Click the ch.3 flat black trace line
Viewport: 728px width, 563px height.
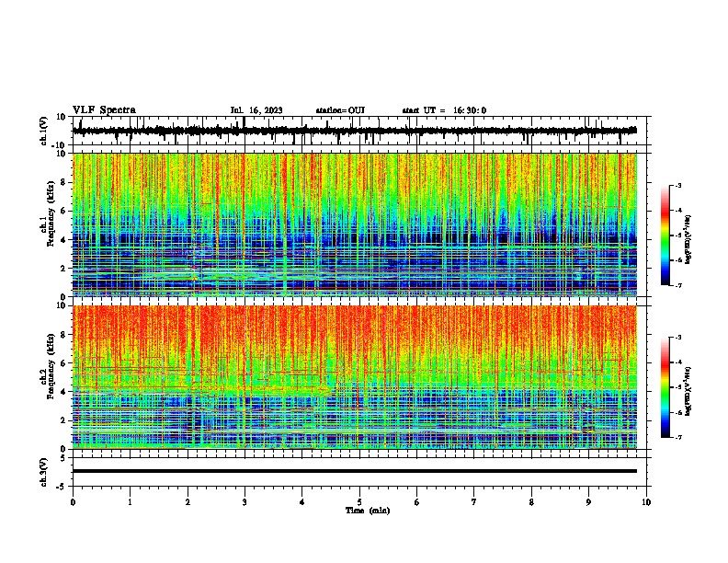(x=355, y=471)
